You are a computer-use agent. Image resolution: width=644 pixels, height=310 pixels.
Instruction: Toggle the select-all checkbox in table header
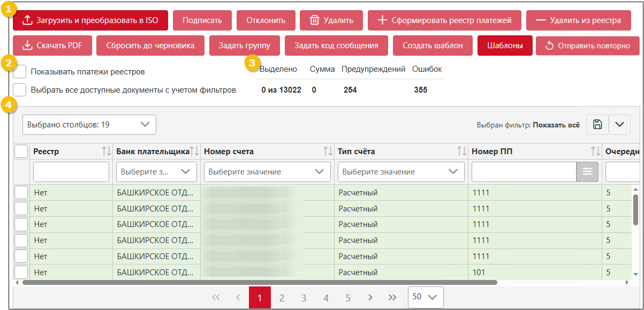click(21, 152)
